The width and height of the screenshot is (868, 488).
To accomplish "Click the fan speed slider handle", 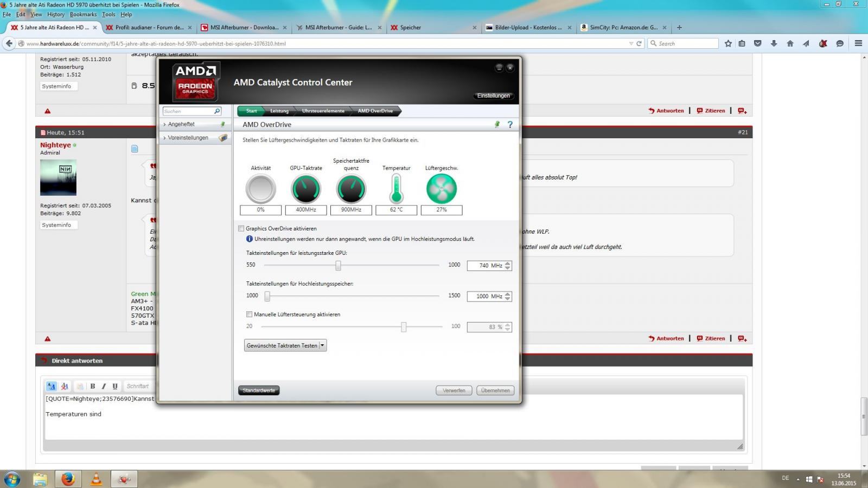I will point(404,327).
